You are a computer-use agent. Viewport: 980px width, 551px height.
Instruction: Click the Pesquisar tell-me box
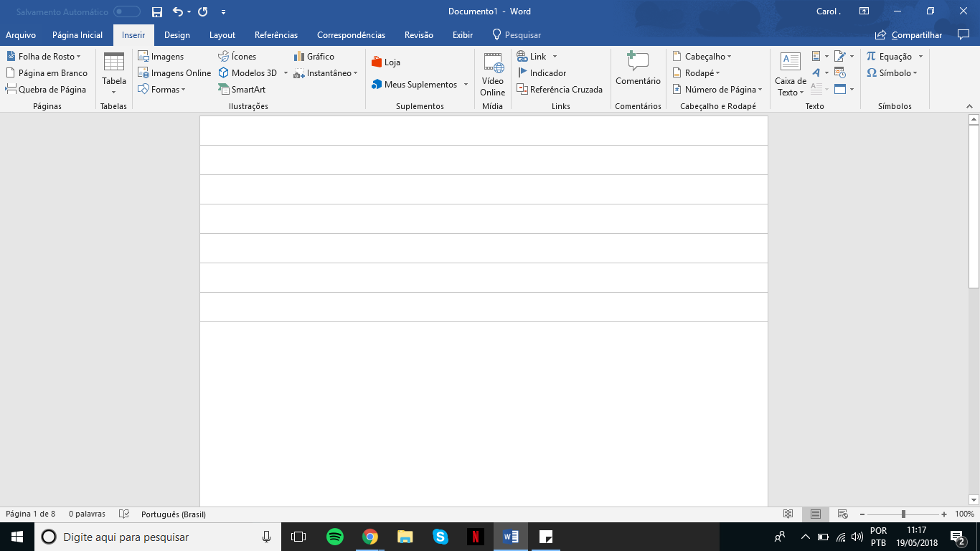coord(517,34)
